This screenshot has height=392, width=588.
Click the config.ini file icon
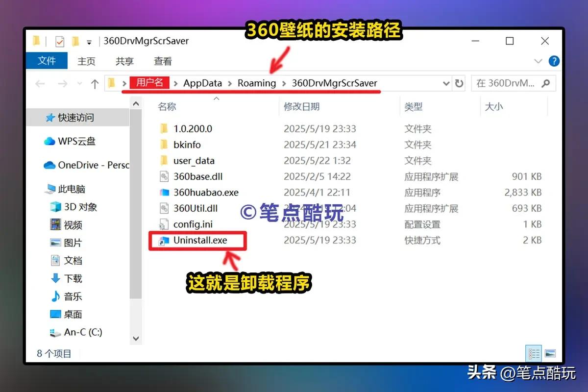(164, 224)
